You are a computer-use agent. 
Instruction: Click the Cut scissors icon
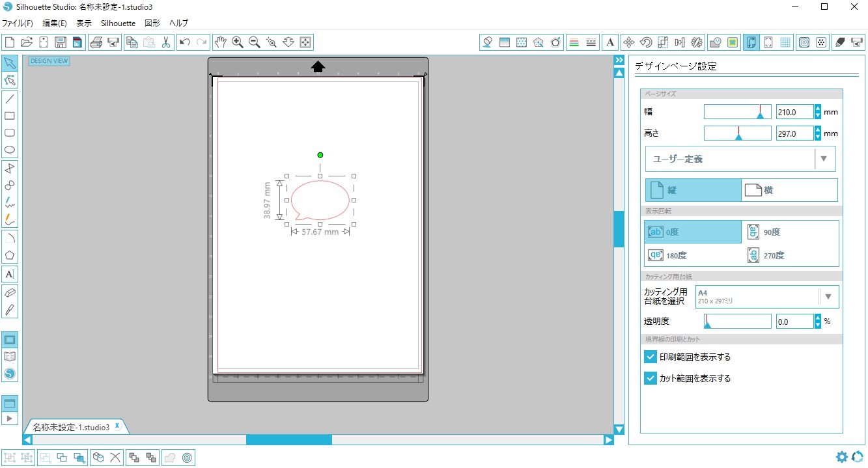pos(166,42)
